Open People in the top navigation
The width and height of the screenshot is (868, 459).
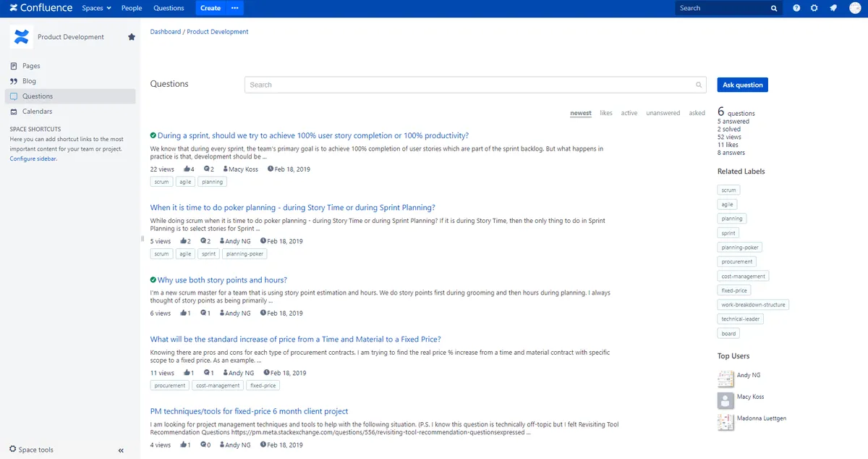(x=132, y=8)
